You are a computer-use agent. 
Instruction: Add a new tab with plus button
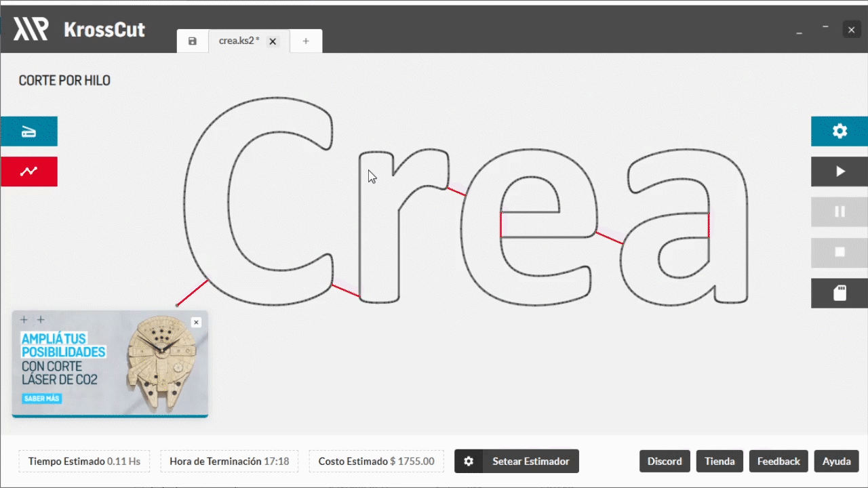306,41
